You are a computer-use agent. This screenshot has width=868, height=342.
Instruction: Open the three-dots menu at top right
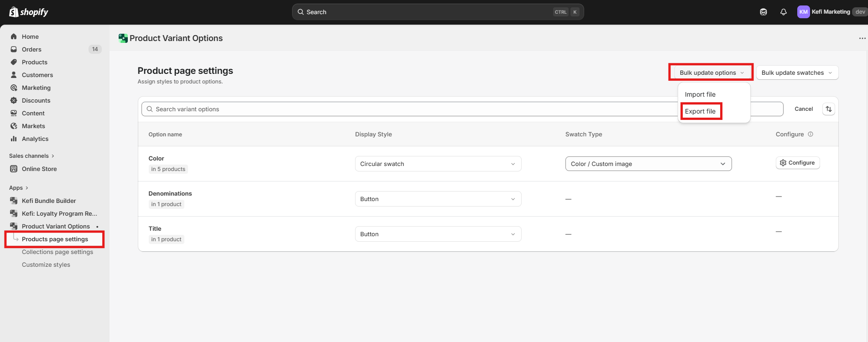tap(862, 38)
